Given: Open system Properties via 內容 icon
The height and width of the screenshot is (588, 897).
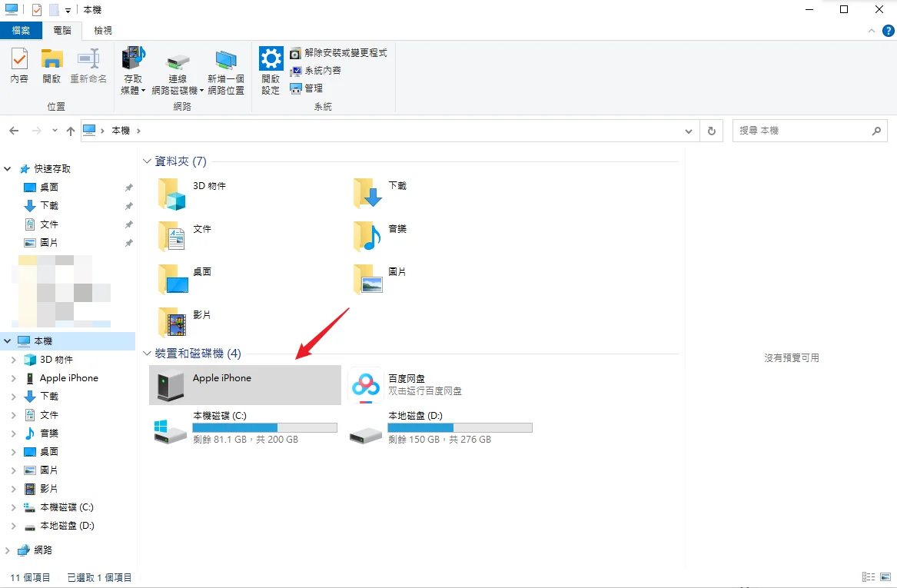Looking at the screenshot, I should [18, 67].
